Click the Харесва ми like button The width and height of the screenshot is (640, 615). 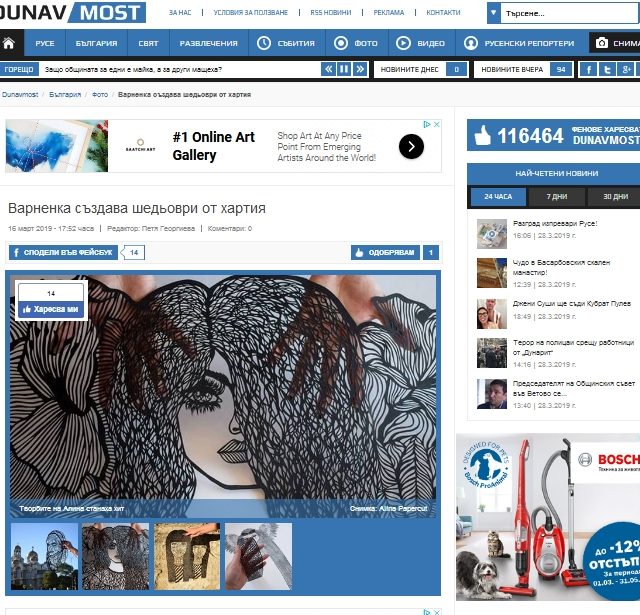tap(51, 309)
